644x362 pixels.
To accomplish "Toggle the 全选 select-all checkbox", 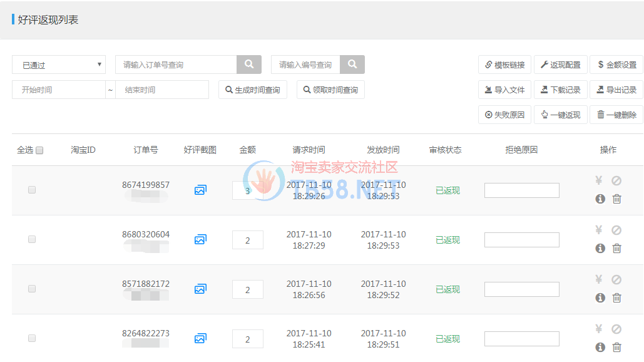I will 39,150.
